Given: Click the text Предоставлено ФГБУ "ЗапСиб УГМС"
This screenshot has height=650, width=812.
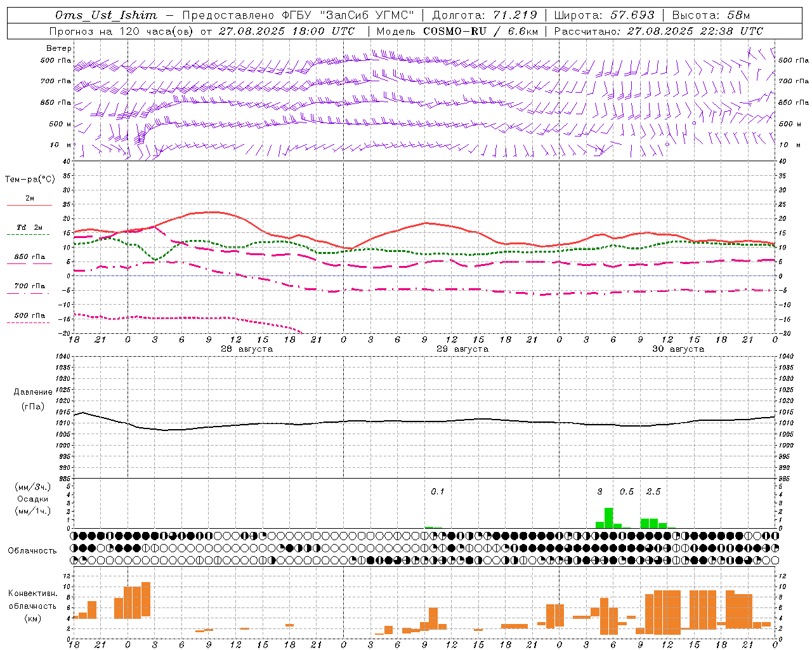Looking at the screenshot, I should point(298,15).
